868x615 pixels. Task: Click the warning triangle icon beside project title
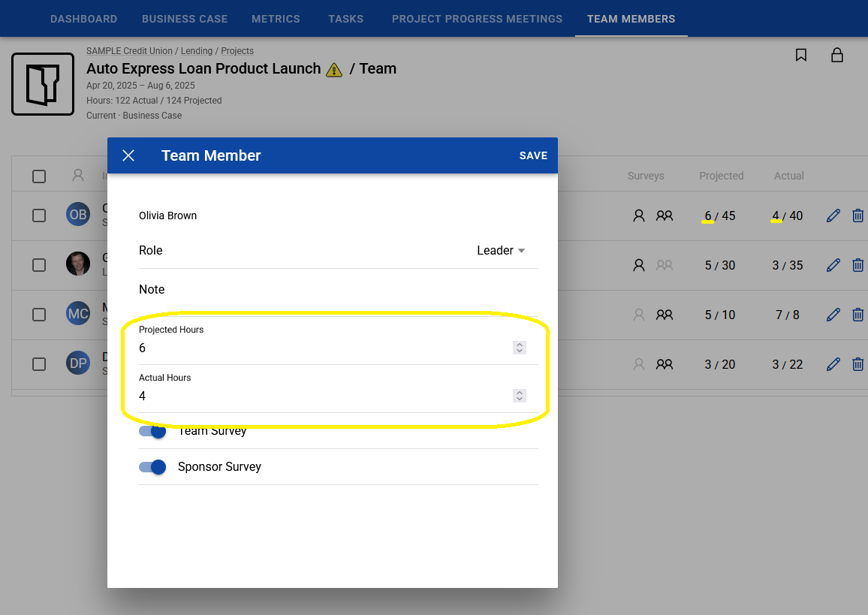click(x=334, y=70)
